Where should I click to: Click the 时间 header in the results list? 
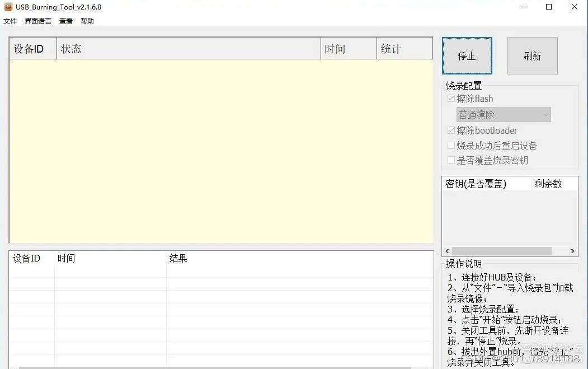(x=110, y=258)
